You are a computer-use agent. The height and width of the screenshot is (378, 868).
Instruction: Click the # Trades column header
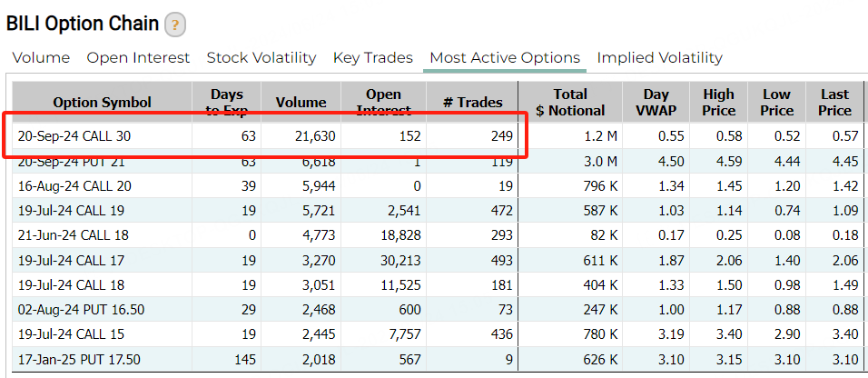472,103
